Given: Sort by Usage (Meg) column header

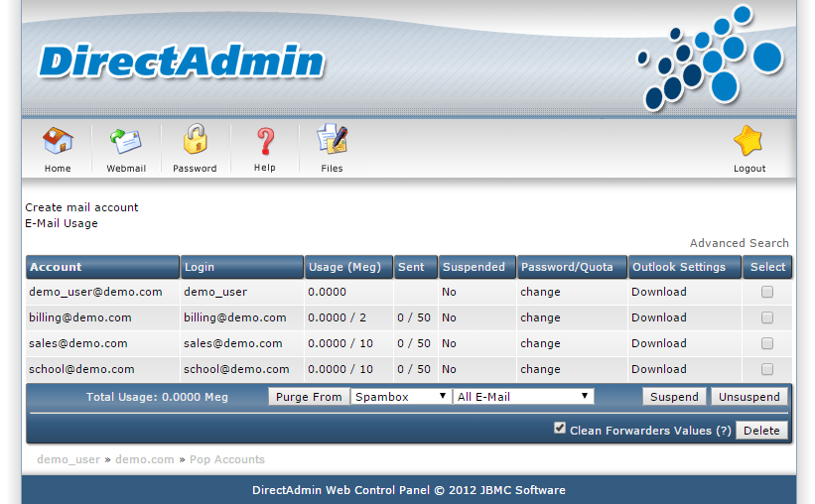Looking at the screenshot, I should point(348,267).
